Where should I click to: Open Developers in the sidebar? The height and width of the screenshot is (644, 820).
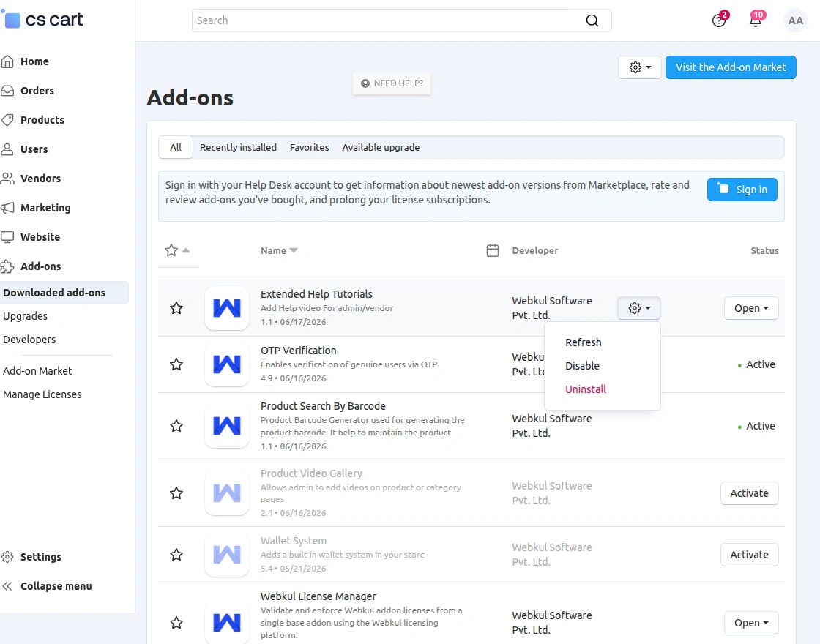29,340
